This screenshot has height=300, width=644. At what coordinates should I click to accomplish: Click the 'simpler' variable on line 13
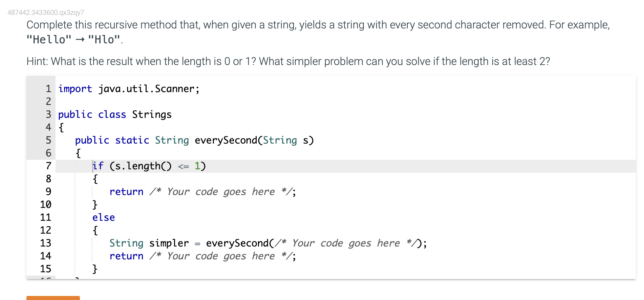(x=169, y=243)
